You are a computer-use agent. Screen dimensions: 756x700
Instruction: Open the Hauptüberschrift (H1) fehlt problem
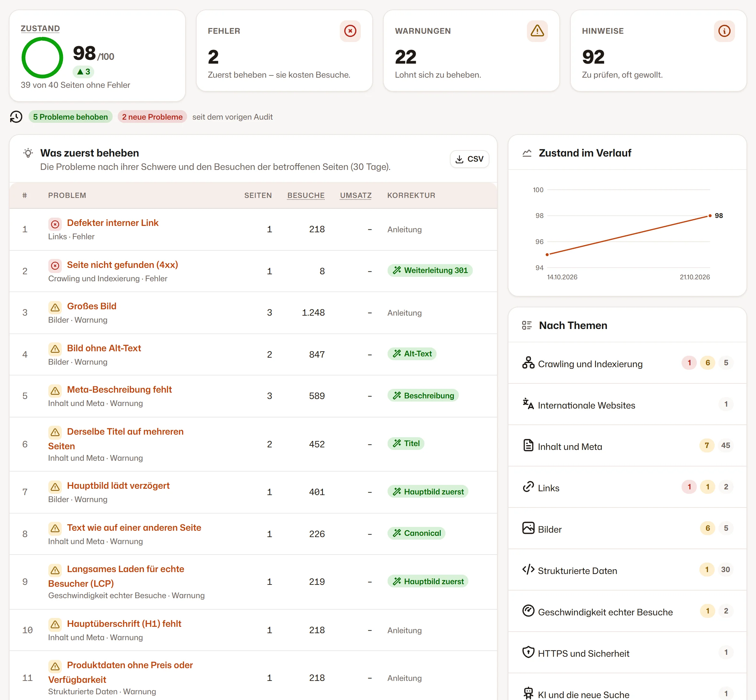click(124, 624)
